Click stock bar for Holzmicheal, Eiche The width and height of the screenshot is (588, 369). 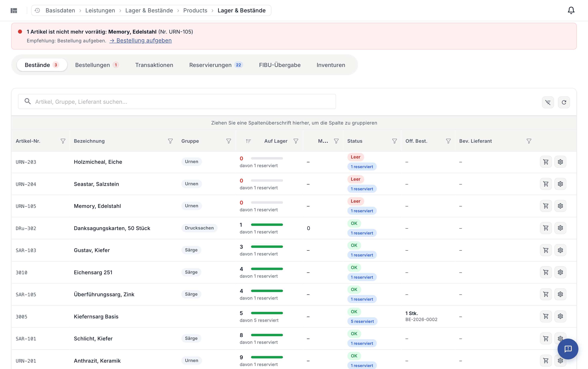pos(267,158)
